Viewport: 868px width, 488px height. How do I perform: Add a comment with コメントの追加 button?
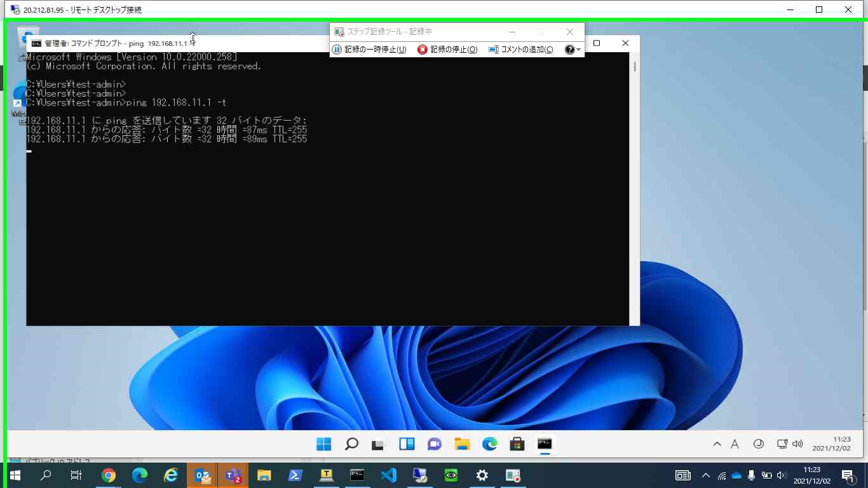coord(520,50)
